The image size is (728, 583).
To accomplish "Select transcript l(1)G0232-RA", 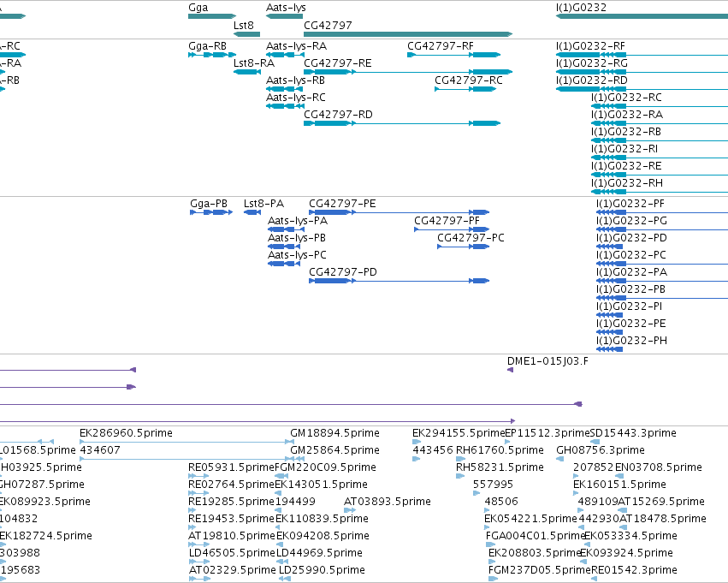I will (x=660, y=123).
